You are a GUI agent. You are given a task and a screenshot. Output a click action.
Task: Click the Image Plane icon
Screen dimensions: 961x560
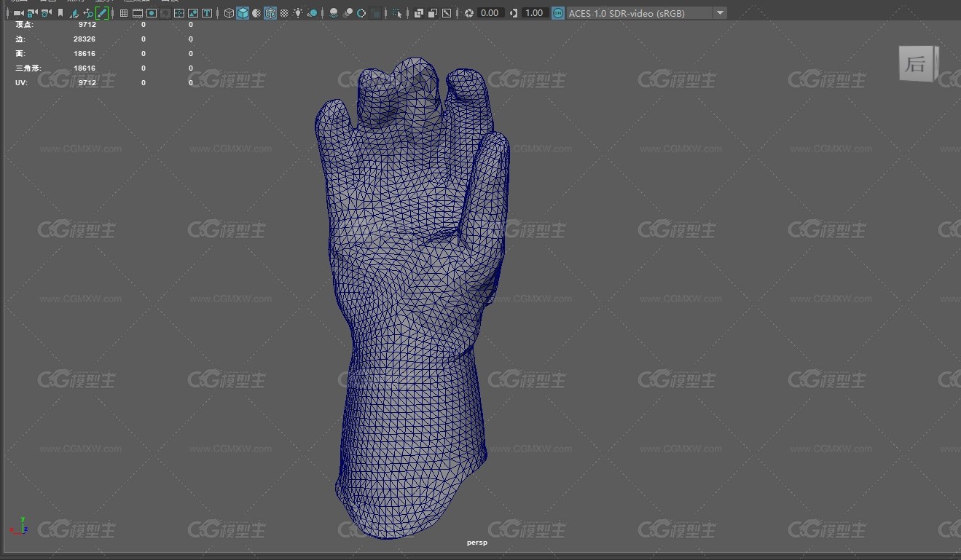click(x=74, y=13)
